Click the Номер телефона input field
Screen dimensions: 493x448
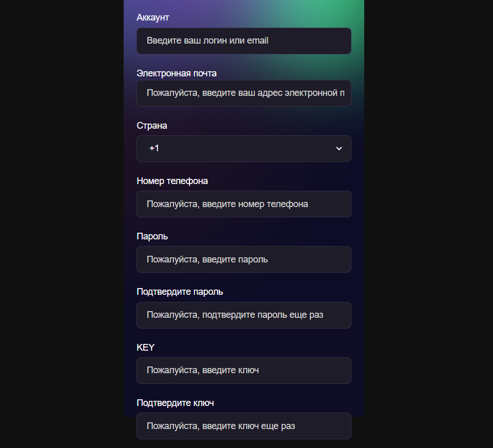(244, 204)
